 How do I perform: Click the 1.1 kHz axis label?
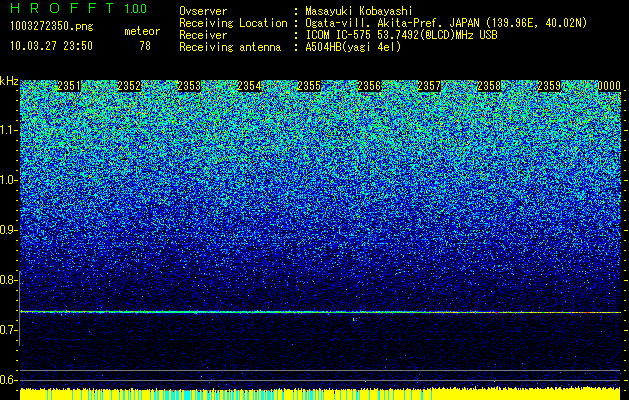8,130
